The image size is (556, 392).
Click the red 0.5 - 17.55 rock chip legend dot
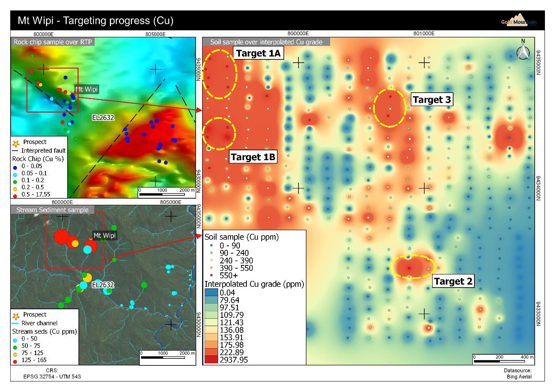coord(15,195)
